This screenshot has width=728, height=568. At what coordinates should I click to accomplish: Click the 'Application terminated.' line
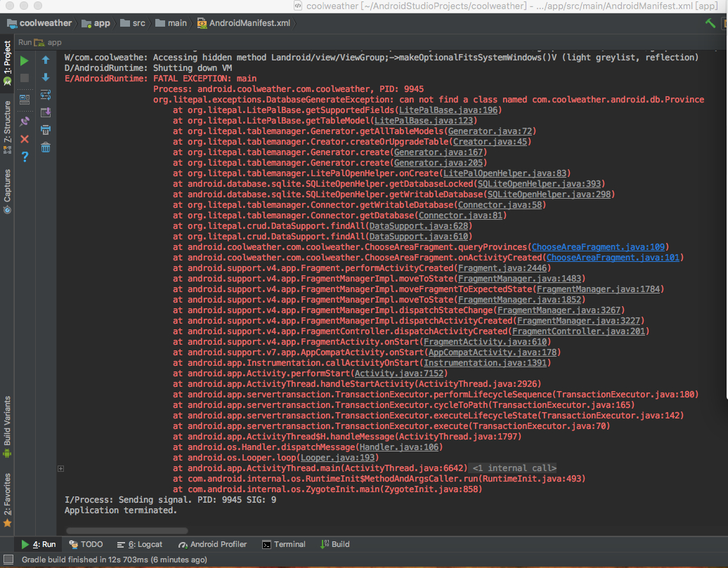click(x=121, y=510)
